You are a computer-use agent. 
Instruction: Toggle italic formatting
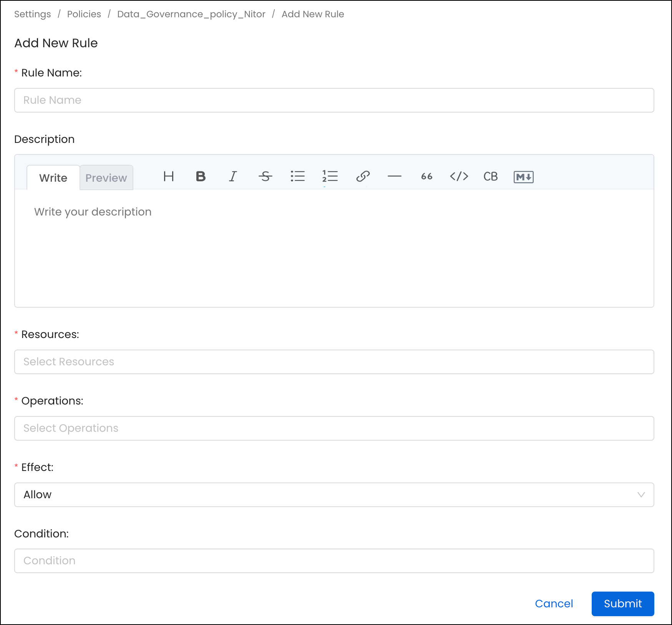pos(233,177)
